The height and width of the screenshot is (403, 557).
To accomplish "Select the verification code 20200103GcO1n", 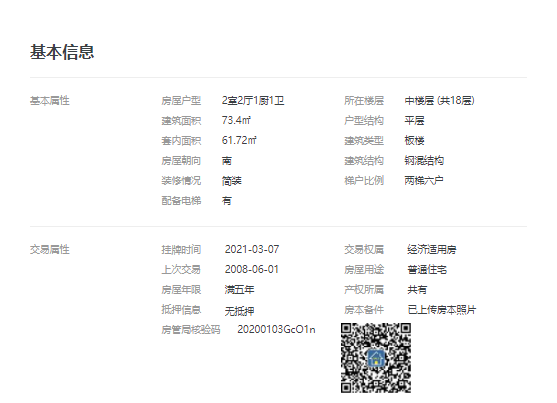I will [x=276, y=329].
